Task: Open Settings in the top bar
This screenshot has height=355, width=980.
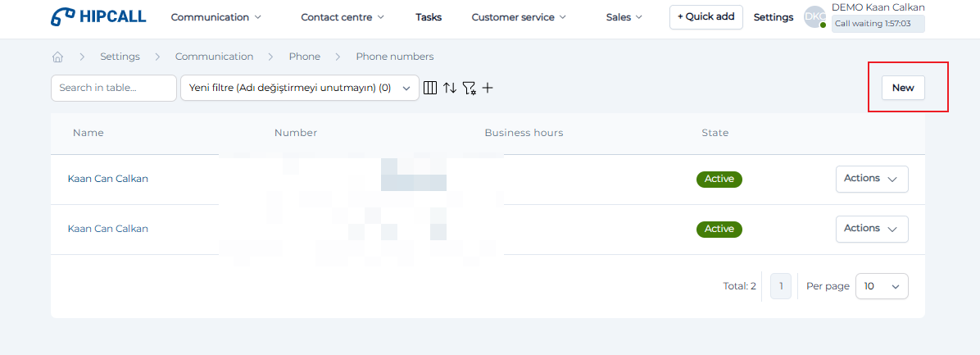Action: (x=773, y=17)
